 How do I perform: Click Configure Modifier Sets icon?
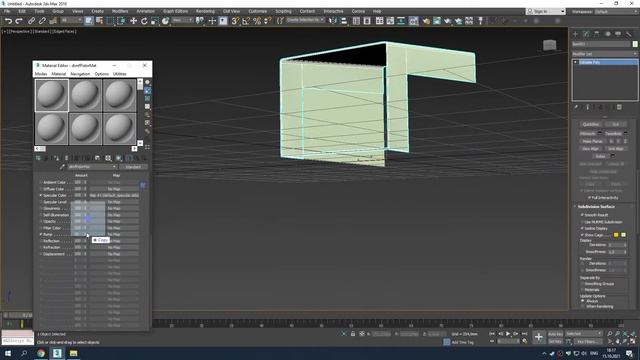pos(619,107)
